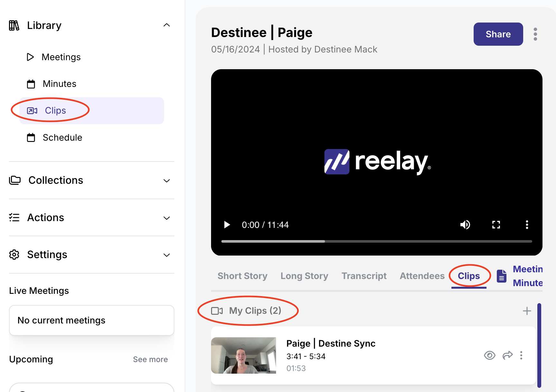
Task: Expand the Settings section chevron
Action: (167, 255)
